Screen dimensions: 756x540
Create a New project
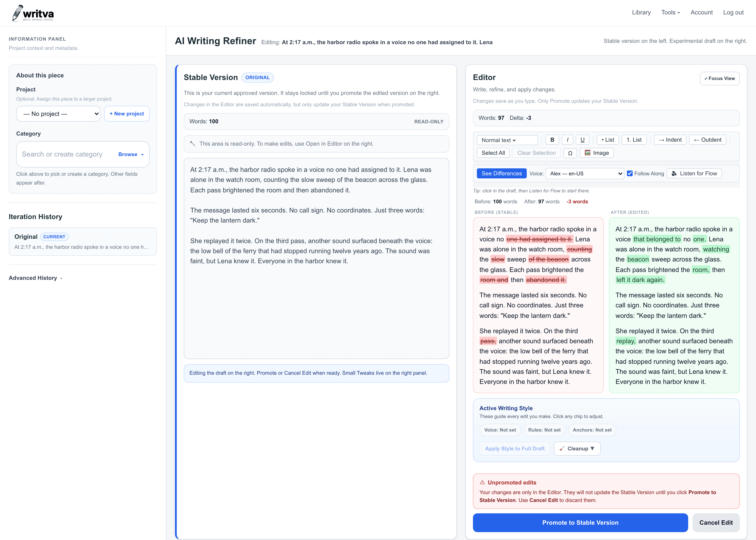coord(126,114)
